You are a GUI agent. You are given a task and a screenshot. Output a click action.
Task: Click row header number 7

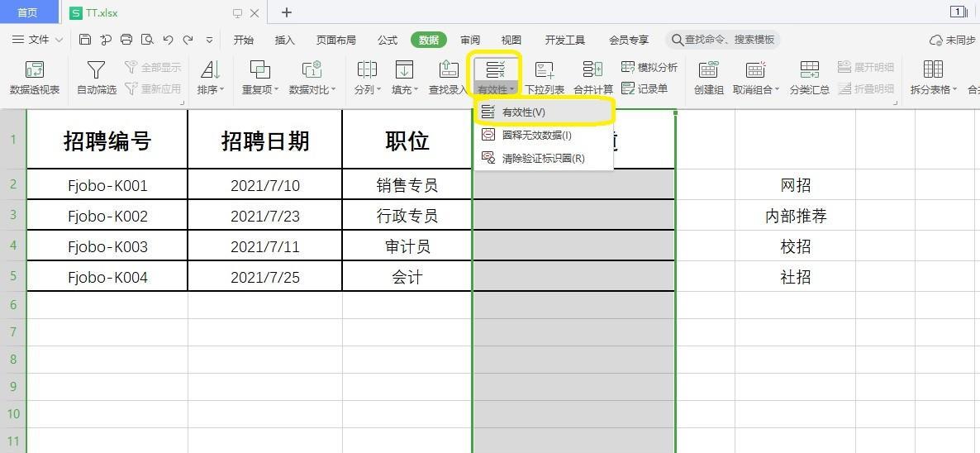(x=13, y=331)
